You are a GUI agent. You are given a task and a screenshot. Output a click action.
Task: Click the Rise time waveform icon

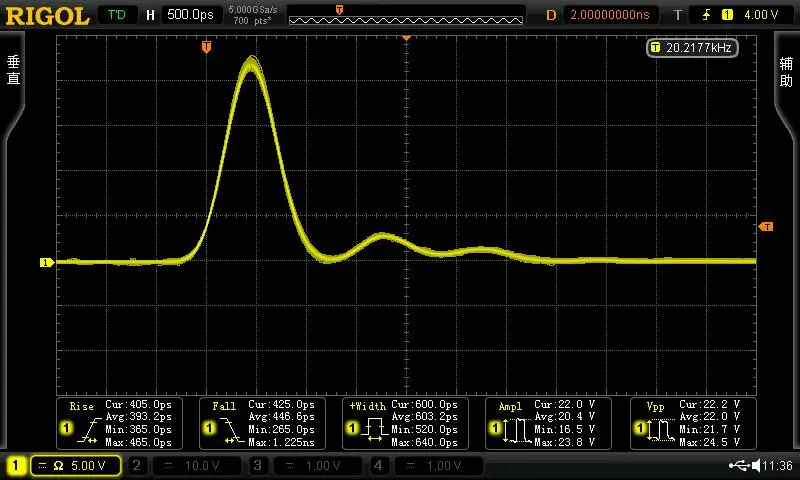[89, 430]
